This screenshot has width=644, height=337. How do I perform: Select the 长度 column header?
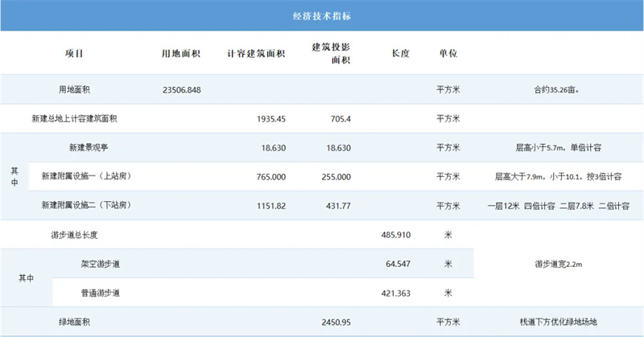[x=401, y=54]
